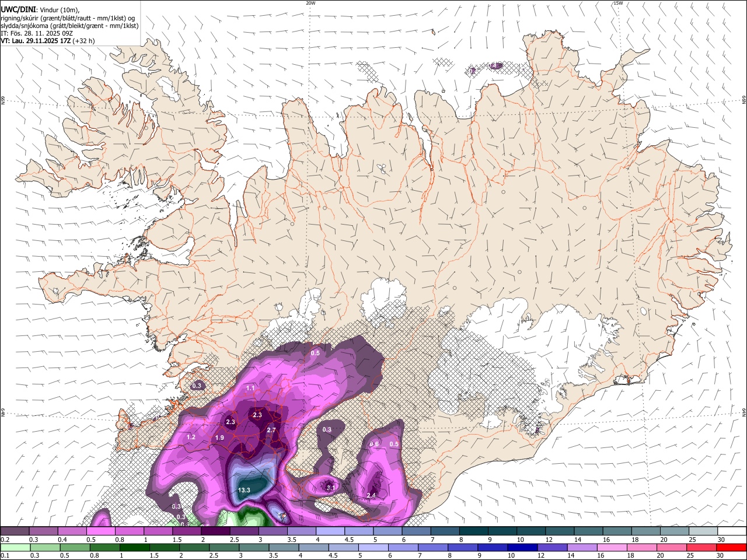Click the 1.2 snowfall value on map
The image size is (747, 560).
point(191,437)
